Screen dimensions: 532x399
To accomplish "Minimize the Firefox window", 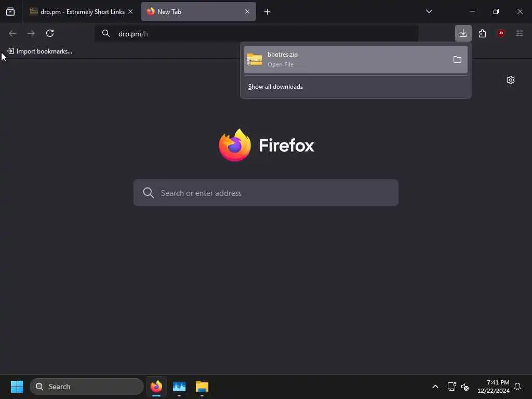I will pos(472,11).
